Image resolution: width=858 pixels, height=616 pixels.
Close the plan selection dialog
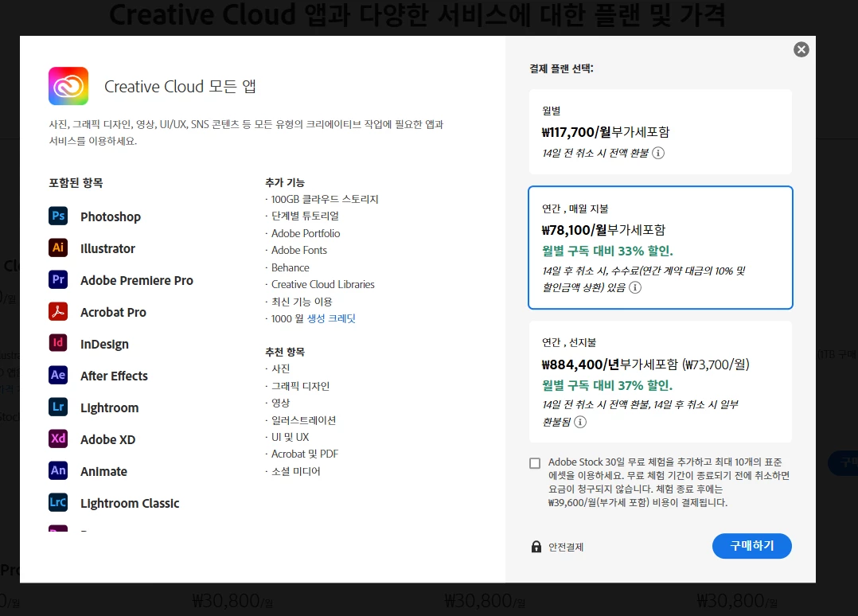click(x=801, y=50)
